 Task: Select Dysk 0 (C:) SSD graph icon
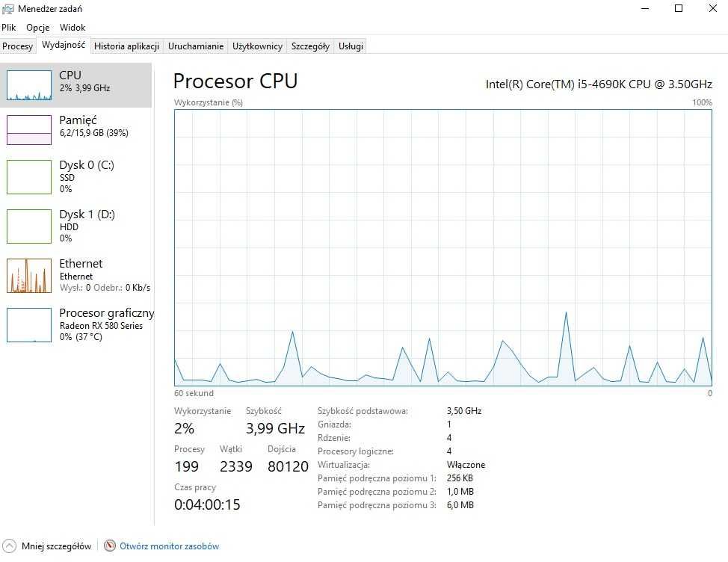point(29,177)
